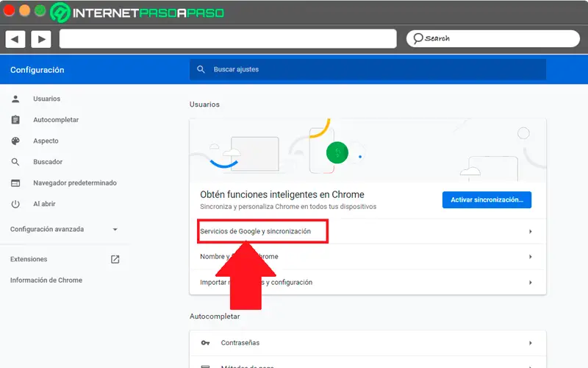This screenshot has width=588, height=368.
Task: Click Configuración avanzada label
Action: pos(47,229)
